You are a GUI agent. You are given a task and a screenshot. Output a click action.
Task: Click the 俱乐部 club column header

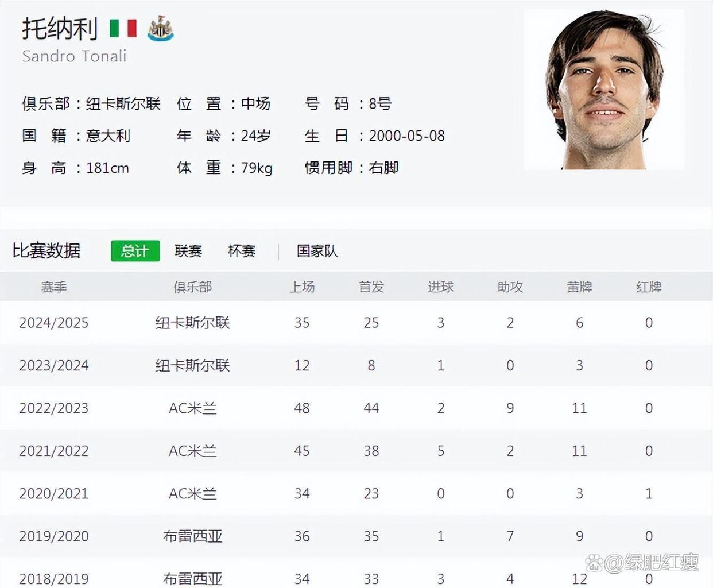tap(193, 287)
